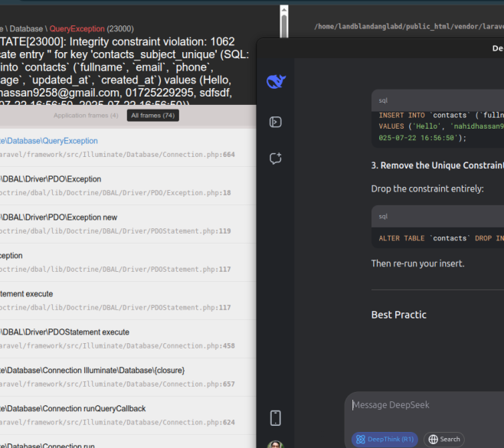504x448 pixels.
Task: Click the QueryException link in the header
Action: coord(77,29)
